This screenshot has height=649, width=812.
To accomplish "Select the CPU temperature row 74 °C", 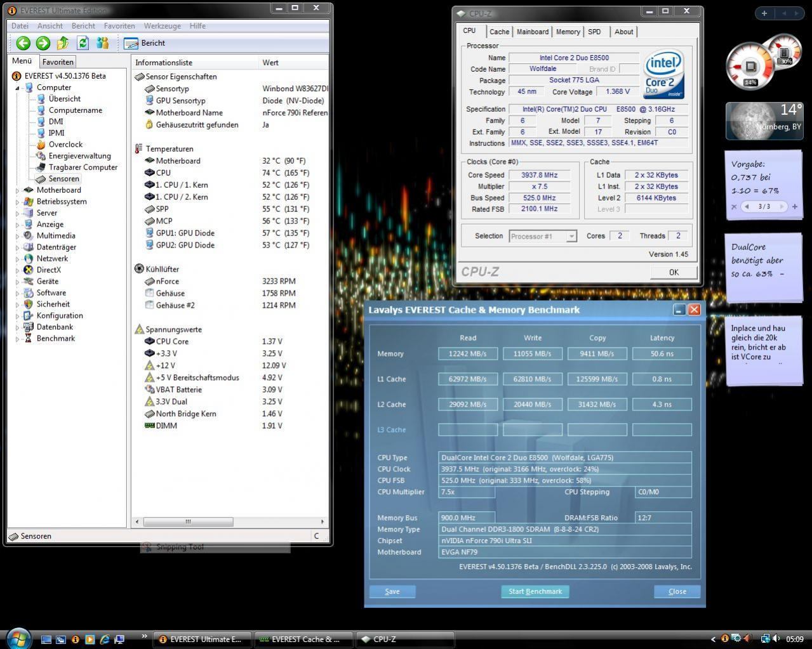I will 231,173.
